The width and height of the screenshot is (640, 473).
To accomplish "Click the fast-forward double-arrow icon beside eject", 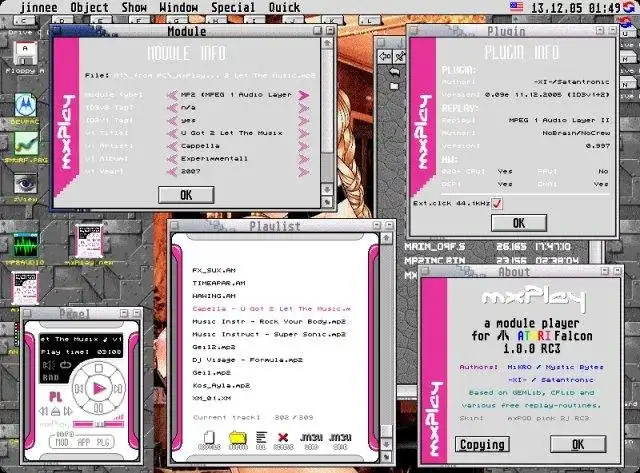I will (x=68, y=411).
